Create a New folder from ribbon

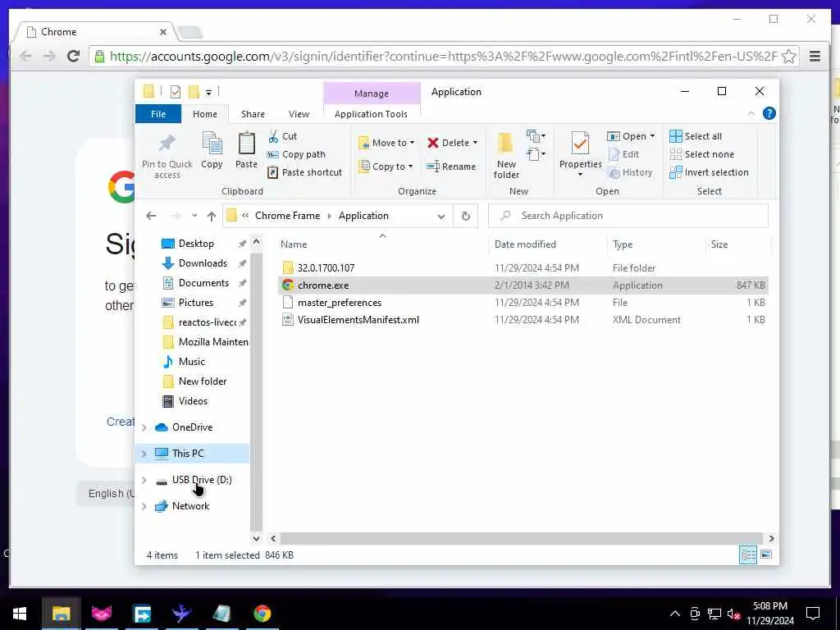(x=505, y=155)
